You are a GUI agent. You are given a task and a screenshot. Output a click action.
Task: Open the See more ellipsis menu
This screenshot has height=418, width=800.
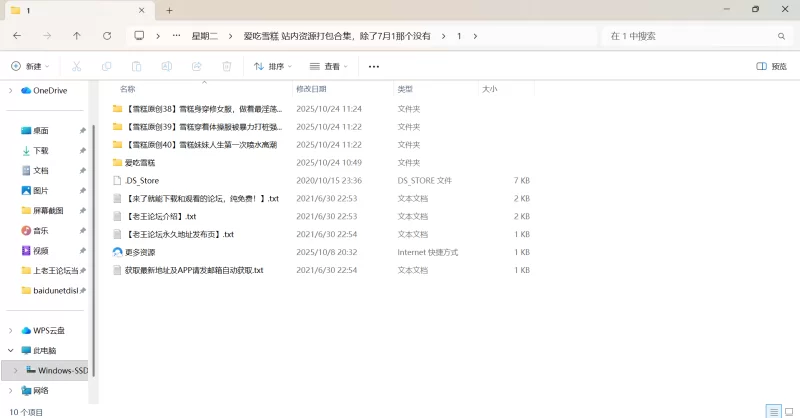(x=374, y=66)
